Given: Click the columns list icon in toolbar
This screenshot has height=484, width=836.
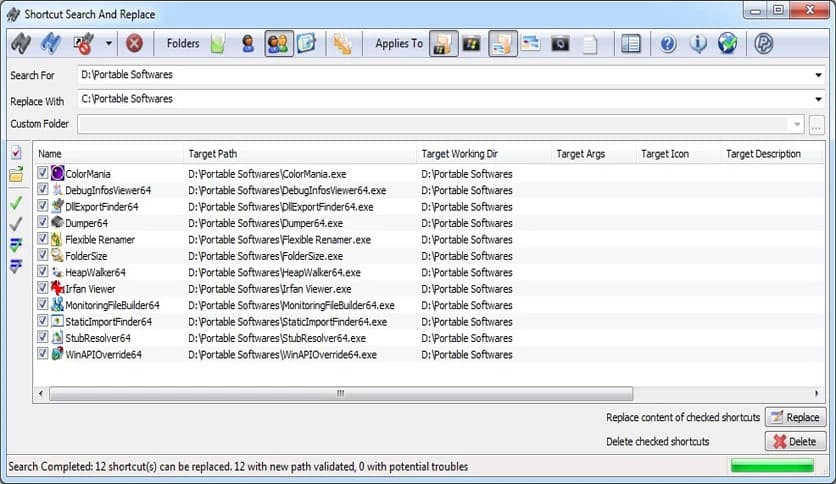Looking at the screenshot, I should tap(631, 44).
